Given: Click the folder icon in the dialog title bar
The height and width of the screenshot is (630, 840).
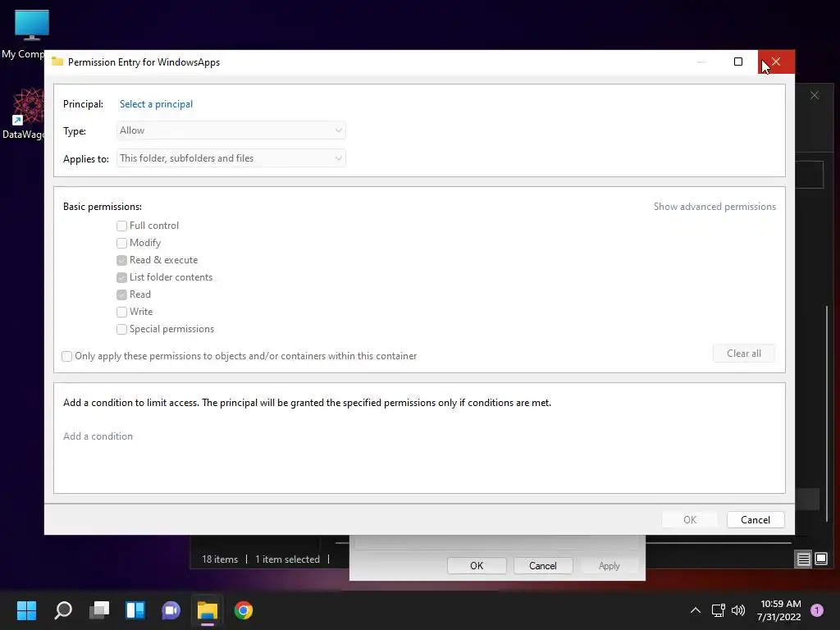Looking at the screenshot, I should [x=57, y=62].
